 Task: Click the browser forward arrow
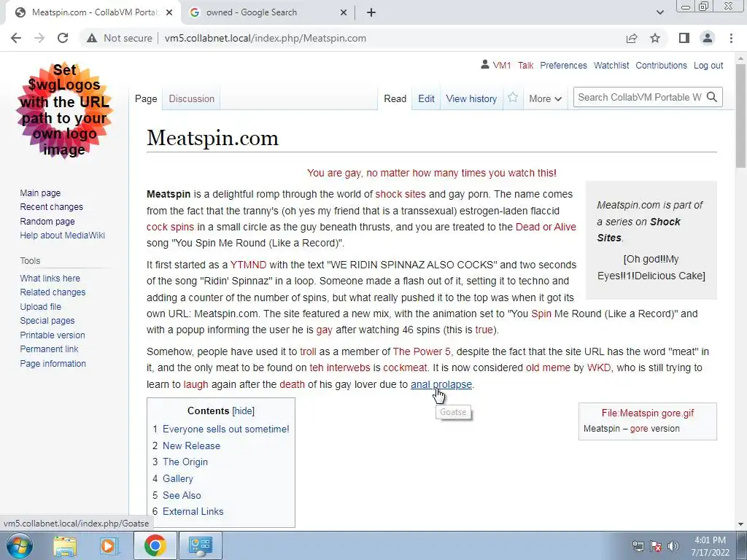39,38
